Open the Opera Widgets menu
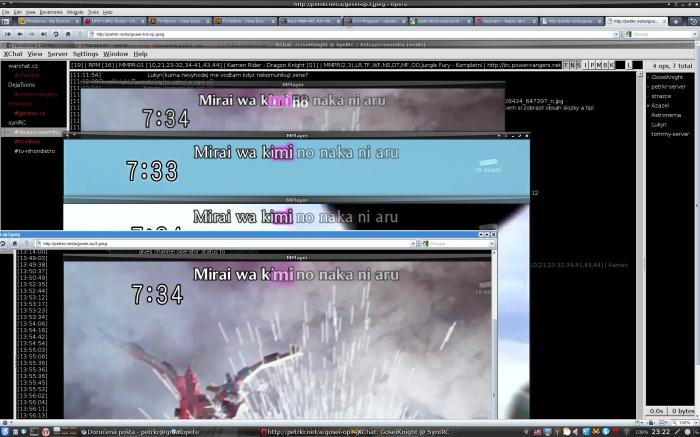Viewport: 700px width, 437px height. click(x=75, y=12)
